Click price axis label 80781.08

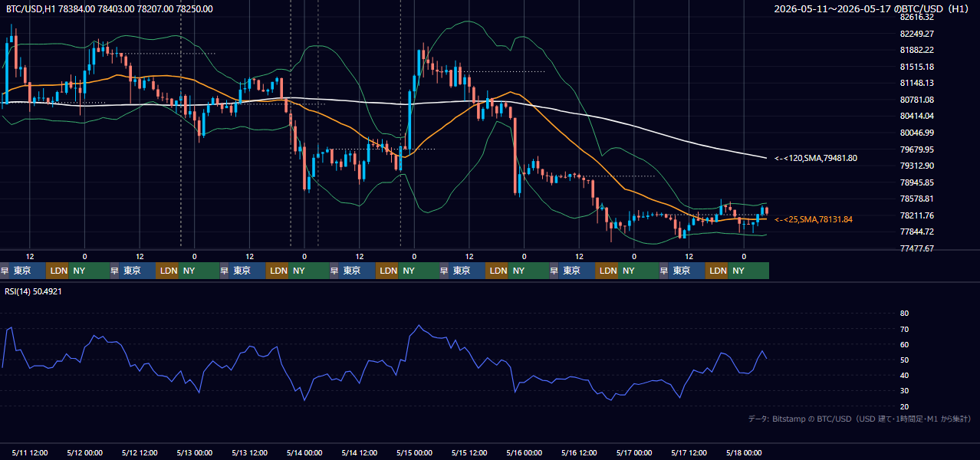[x=917, y=100]
